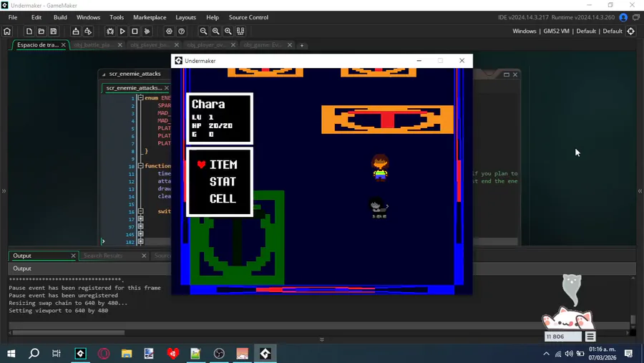Open the File menu

pos(13,17)
